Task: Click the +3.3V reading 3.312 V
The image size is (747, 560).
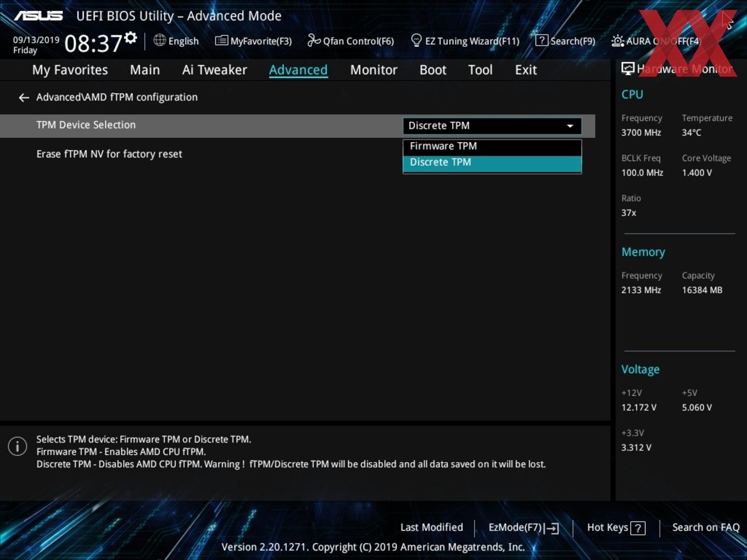Action: click(636, 447)
